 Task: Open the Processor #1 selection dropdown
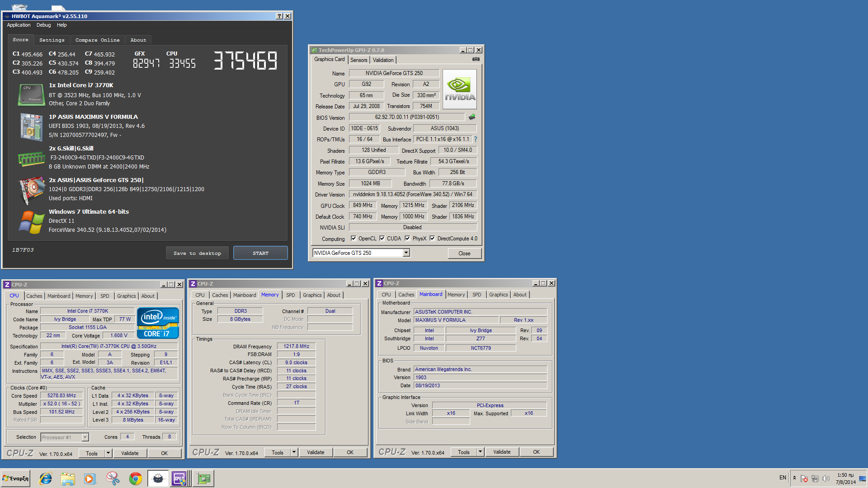85,437
